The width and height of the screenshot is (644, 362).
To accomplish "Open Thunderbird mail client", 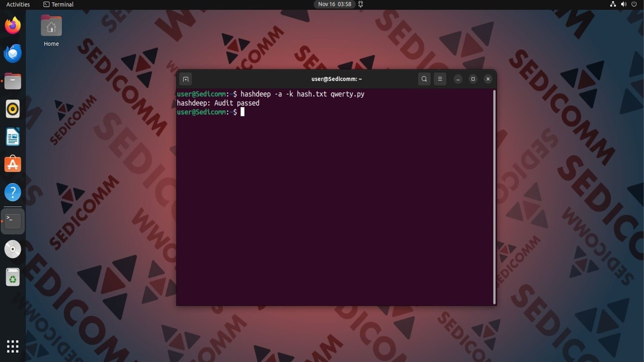I will (x=13, y=53).
